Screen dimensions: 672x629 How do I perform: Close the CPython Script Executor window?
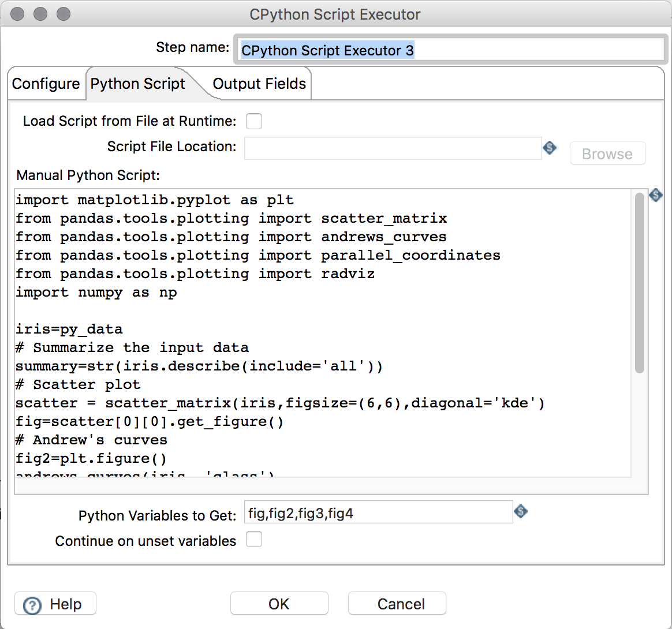tap(17, 14)
